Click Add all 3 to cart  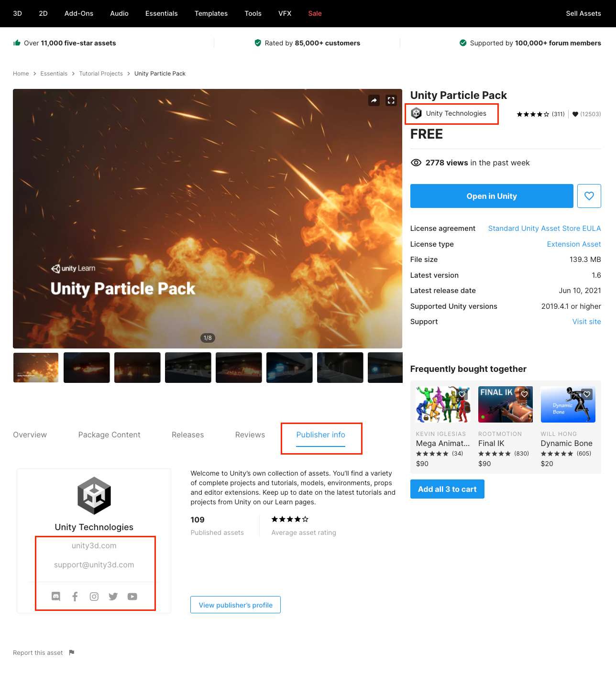pyautogui.click(x=447, y=489)
